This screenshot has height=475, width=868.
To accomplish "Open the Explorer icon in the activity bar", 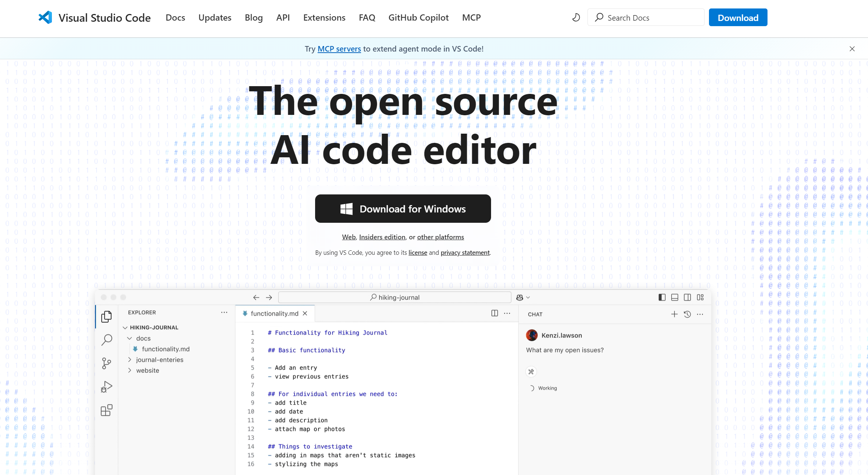I will (x=106, y=316).
